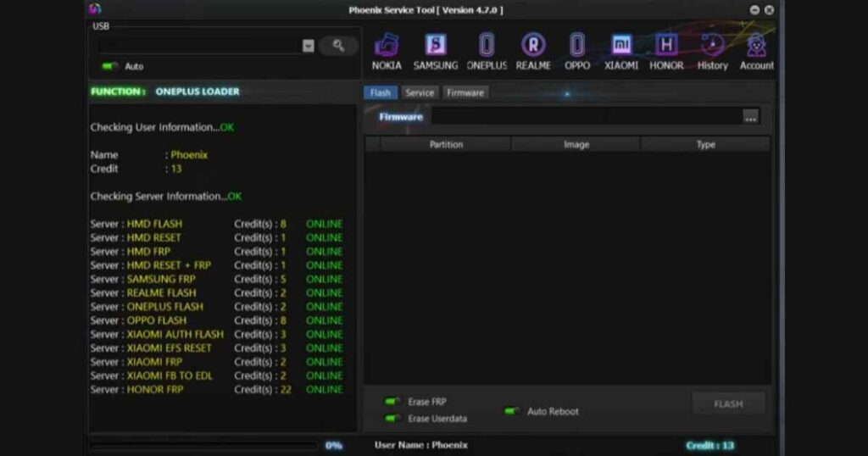Open the NOKIA brand module
Screen dimensions: 868x456
coord(387,52)
